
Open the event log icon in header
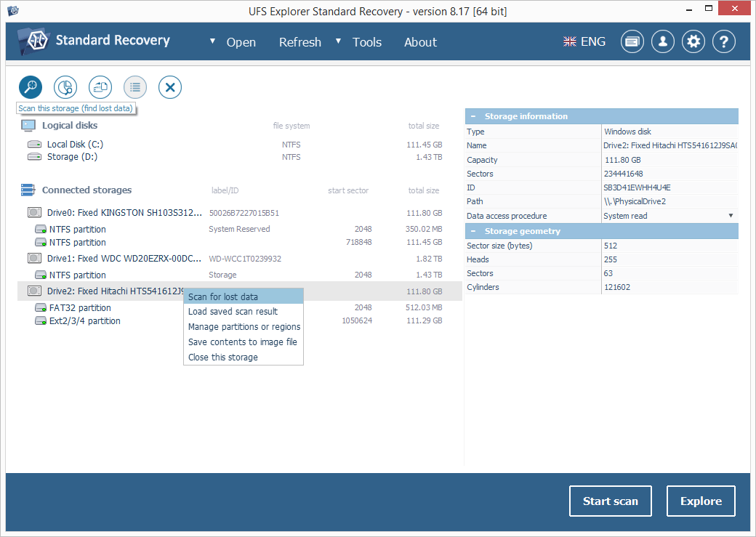(632, 42)
